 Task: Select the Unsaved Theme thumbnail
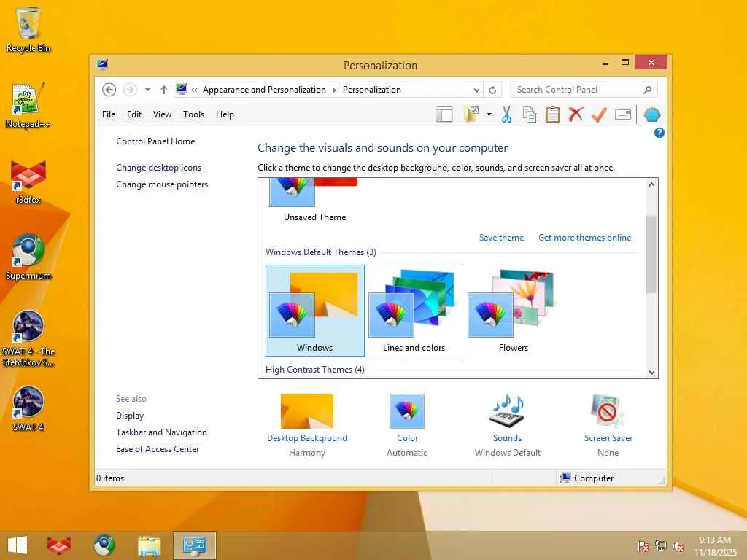[314, 200]
